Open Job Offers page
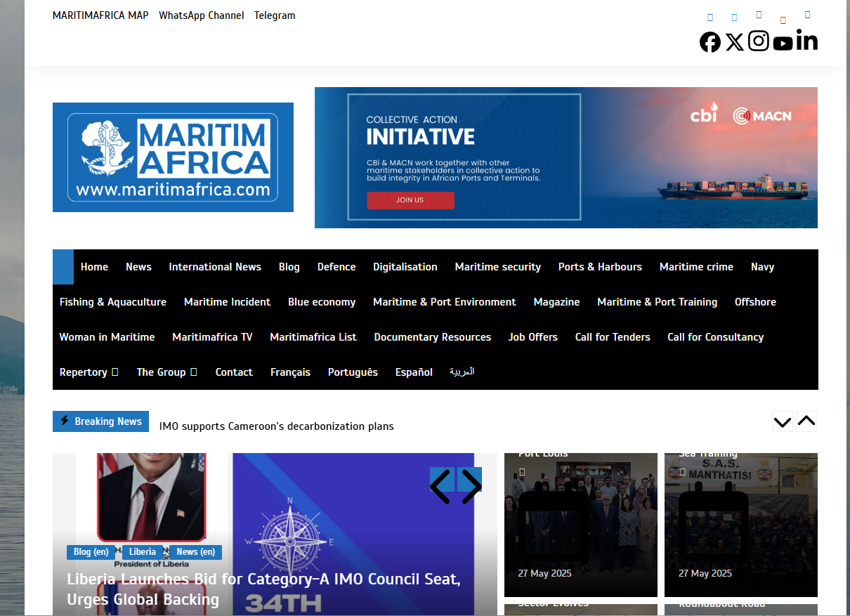The image size is (850, 616). click(533, 337)
